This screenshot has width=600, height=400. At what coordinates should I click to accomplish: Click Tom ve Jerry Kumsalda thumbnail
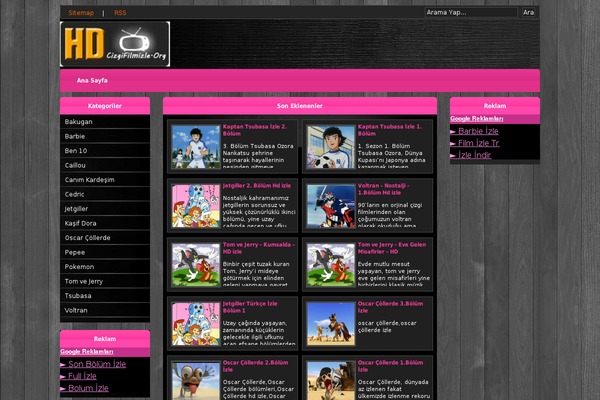click(x=196, y=265)
